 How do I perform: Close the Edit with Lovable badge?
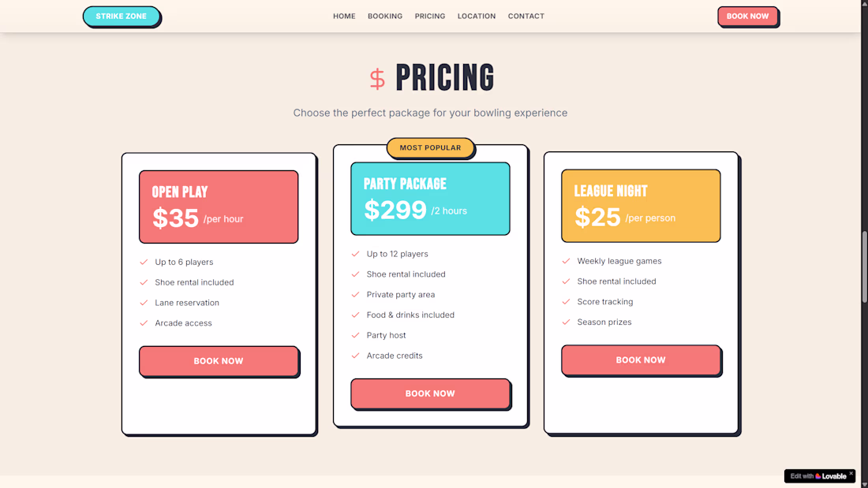[x=851, y=474]
